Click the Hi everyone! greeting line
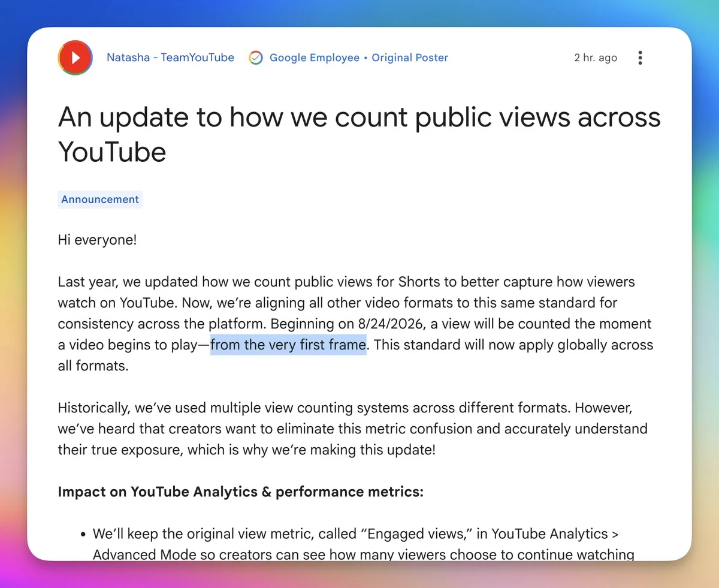 (97, 240)
